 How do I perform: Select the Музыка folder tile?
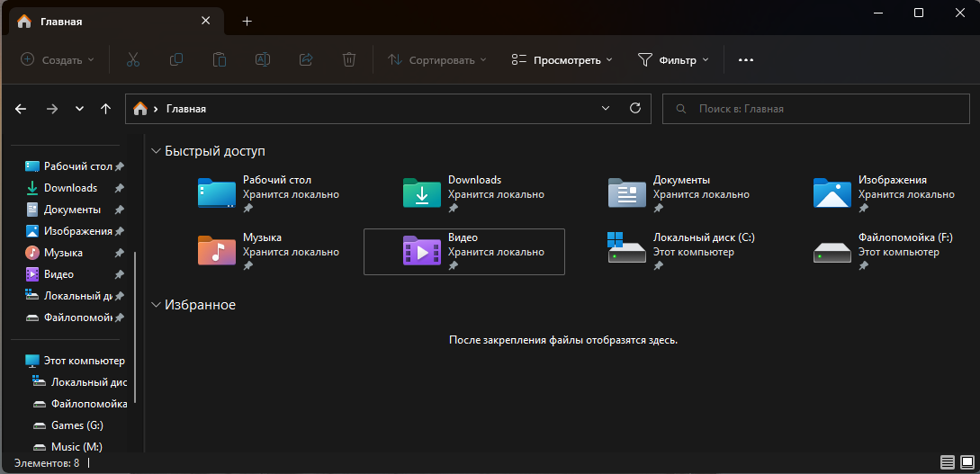(x=259, y=252)
